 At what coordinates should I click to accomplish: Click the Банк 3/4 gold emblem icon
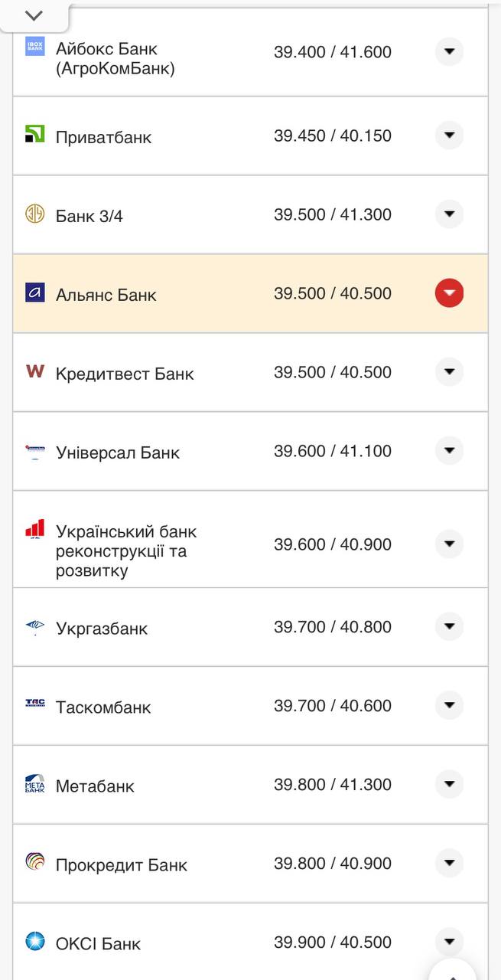pyautogui.click(x=34, y=214)
